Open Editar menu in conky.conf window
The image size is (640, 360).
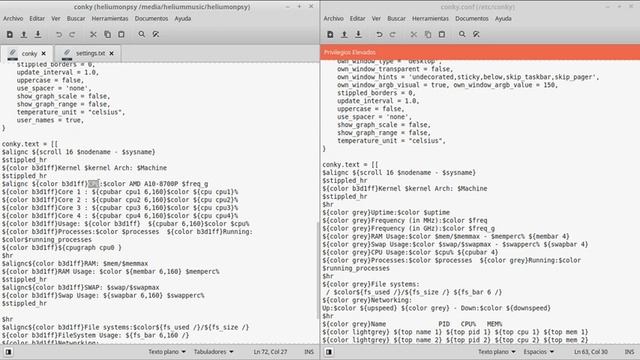pos(357,18)
